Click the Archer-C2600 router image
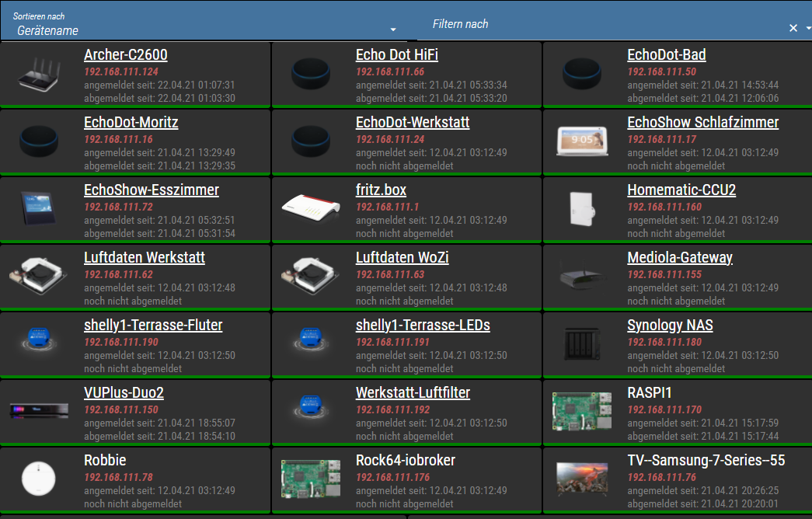Image resolution: width=812 pixels, height=519 pixels. pyautogui.click(x=39, y=75)
